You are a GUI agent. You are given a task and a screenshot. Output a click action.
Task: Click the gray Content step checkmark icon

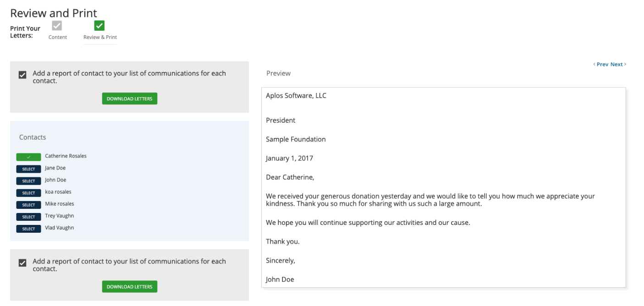pyautogui.click(x=57, y=26)
